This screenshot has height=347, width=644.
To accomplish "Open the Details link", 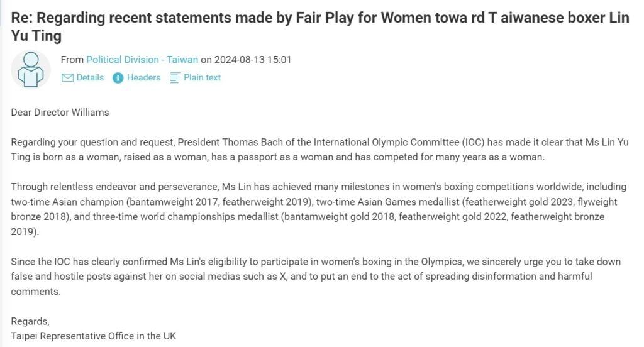I will point(90,77).
